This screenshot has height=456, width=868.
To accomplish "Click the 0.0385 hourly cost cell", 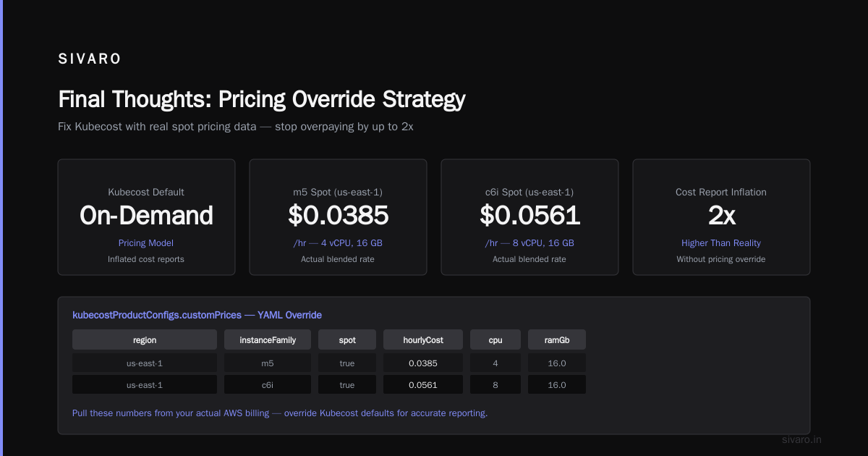I will click(423, 363).
